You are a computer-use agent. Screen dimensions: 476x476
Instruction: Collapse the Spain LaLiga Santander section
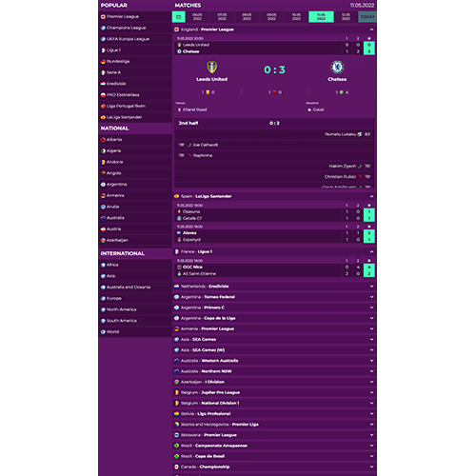point(371,196)
